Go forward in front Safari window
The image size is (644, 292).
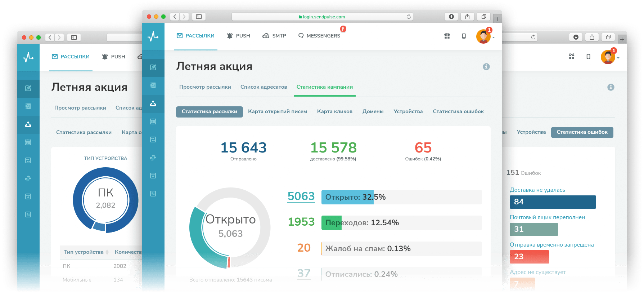tap(184, 17)
